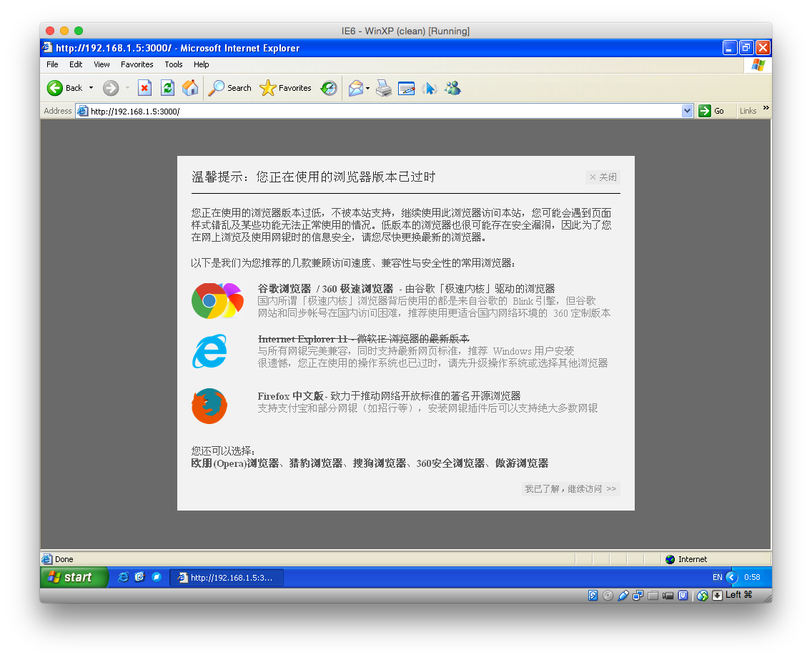The height and width of the screenshot is (660, 812).
Task: Expand the Links toolbar chevron
Action: point(766,109)
